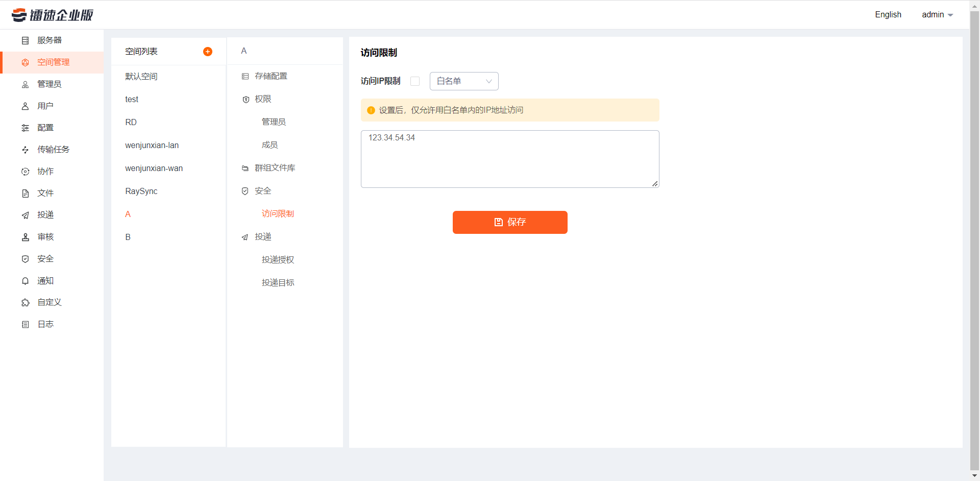Viewport: 980px width, 481px height.
Task: Click the 保存 save button
Action: click(510, 222)
